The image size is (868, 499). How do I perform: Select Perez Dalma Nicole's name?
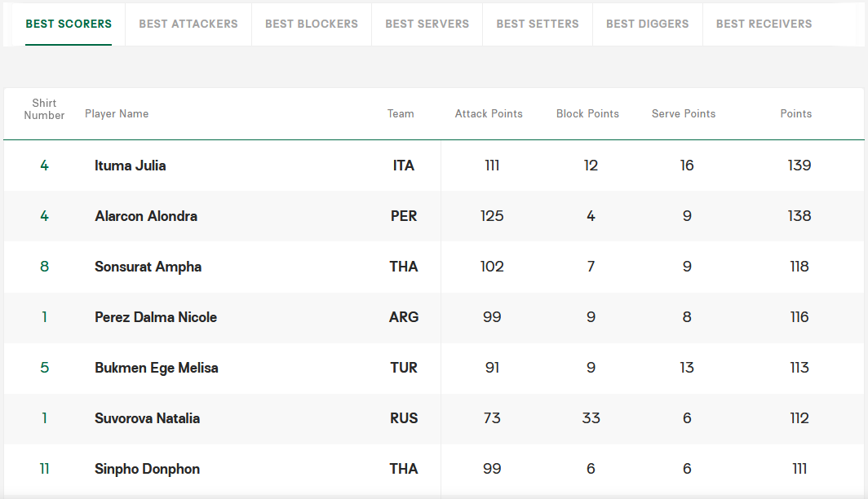tap(156, 317)
